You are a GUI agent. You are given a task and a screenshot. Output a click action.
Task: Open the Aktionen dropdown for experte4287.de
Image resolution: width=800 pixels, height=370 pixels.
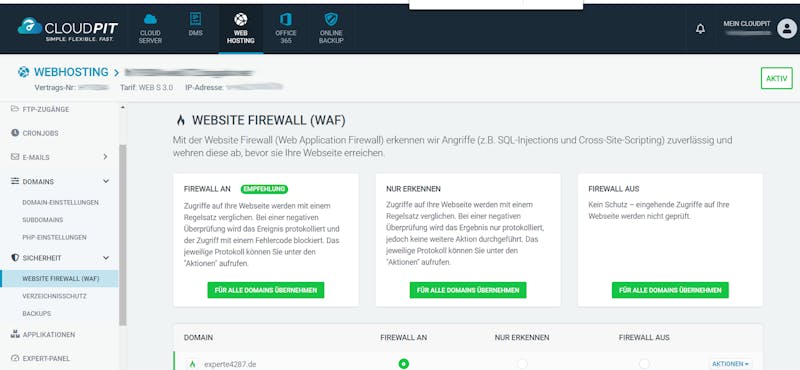pos(730,364)
